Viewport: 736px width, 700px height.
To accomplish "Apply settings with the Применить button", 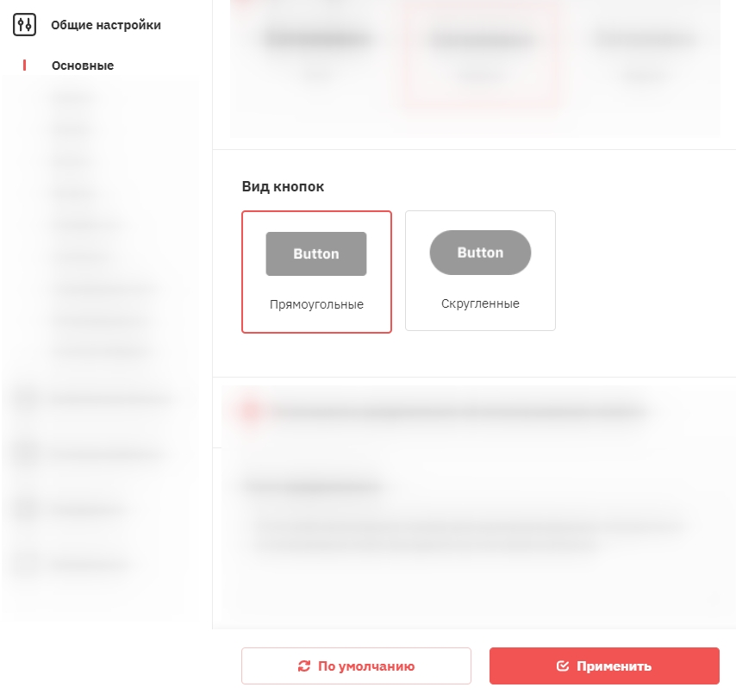I will pyautogui.click(x=604, y=666).
